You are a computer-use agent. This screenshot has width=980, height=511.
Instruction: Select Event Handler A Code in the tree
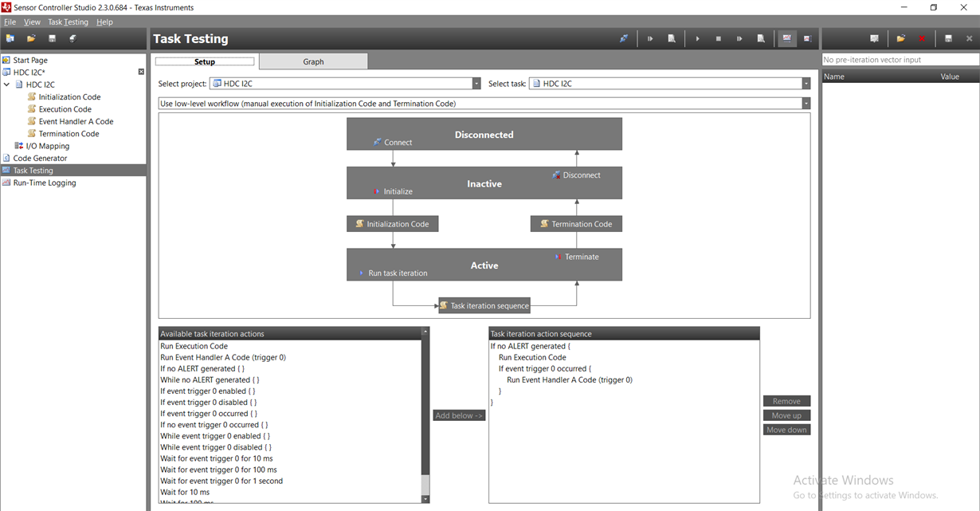[x=76, y=122]
